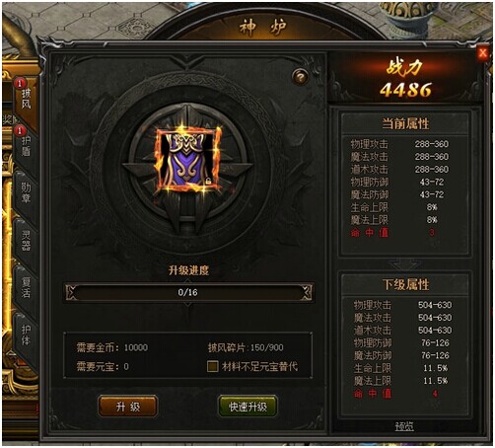The width and height of the screenshot is (495, 448).
Task: Click red notification badge on 披风 tab
Action: click(x=20, y=84)
